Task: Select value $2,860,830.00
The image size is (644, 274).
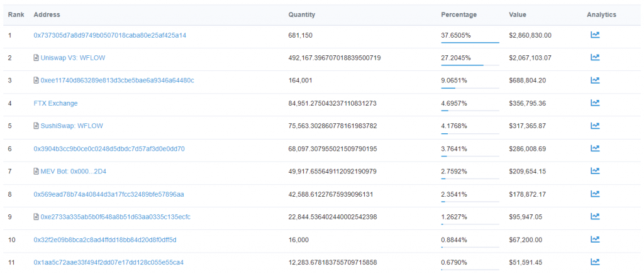Action: tap(530, 35)
